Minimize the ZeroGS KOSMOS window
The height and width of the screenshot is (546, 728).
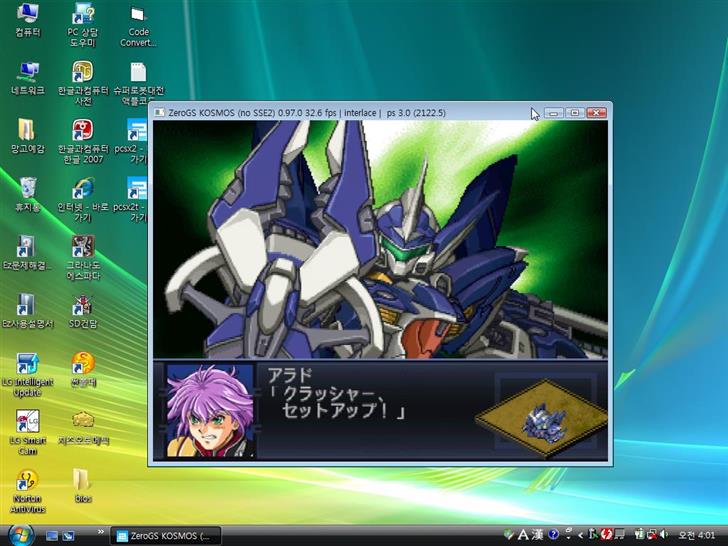click(553, 112)
